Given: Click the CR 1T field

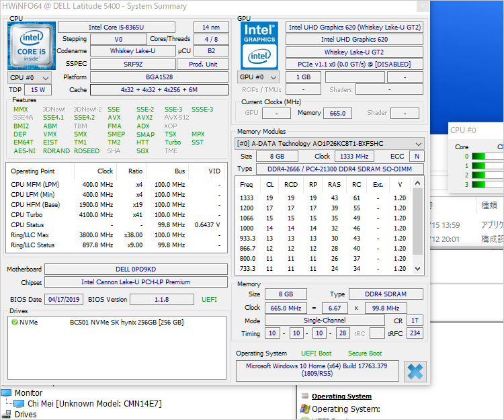Looking at the screenshot, I should (415, 321).
